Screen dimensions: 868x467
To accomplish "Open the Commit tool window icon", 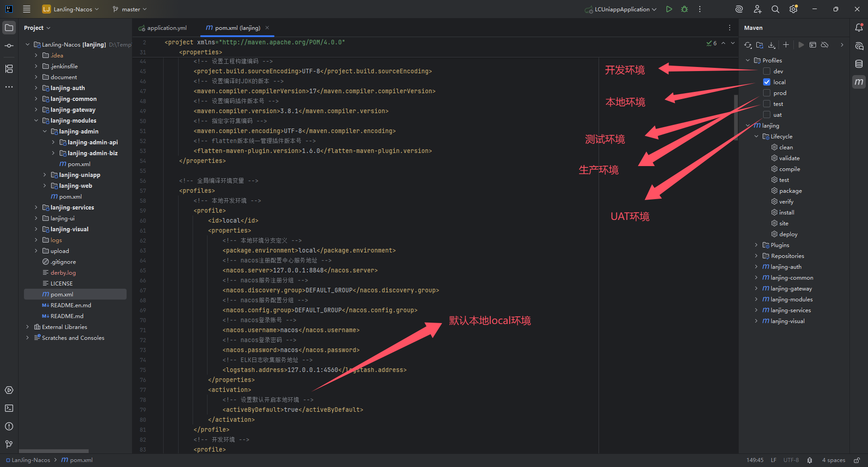I will pyautogui.click(x=9, y=46).
